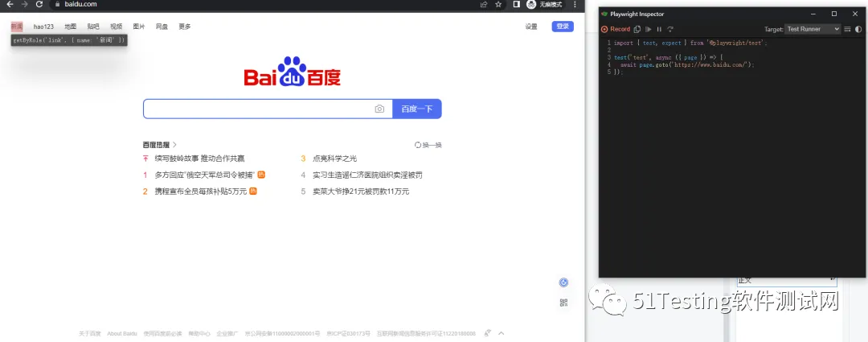Open hot search 卖菜大爷挣21元被罚款11万元
The height and width of the screenshot is (342, 868).
point(361,192)
